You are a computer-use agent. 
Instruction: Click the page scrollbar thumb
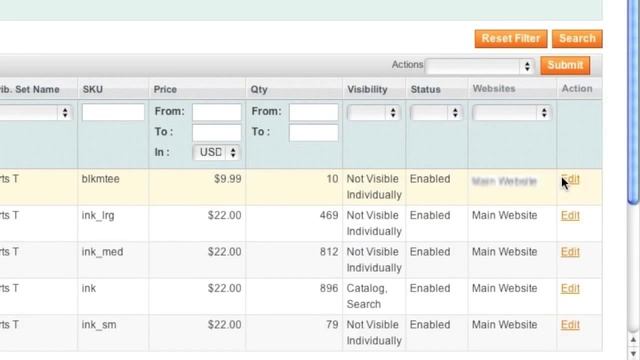(x=633, y=102)
